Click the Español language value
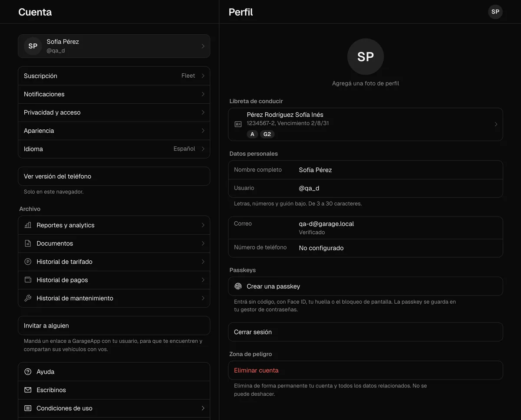 (184, 149)
